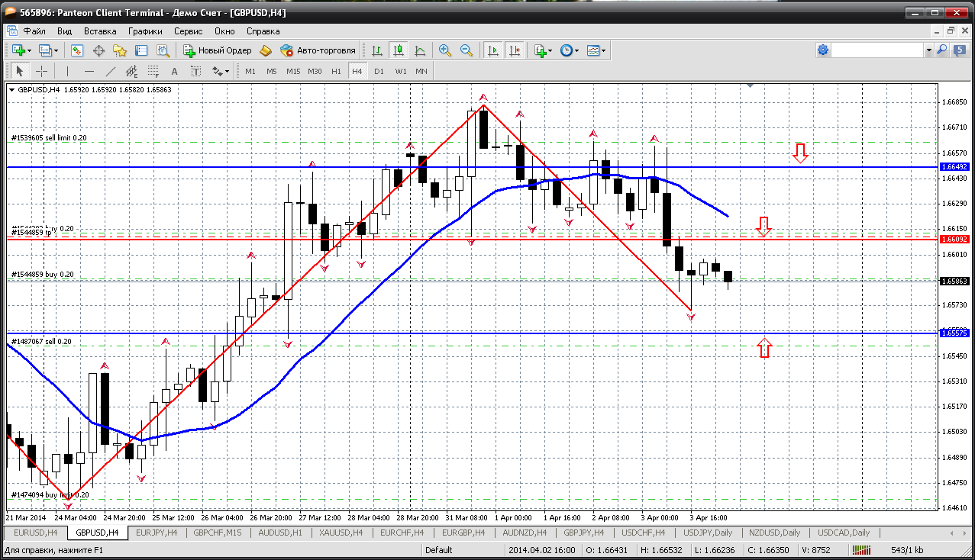Expand the templates dropdown arrow

(603, 50)
